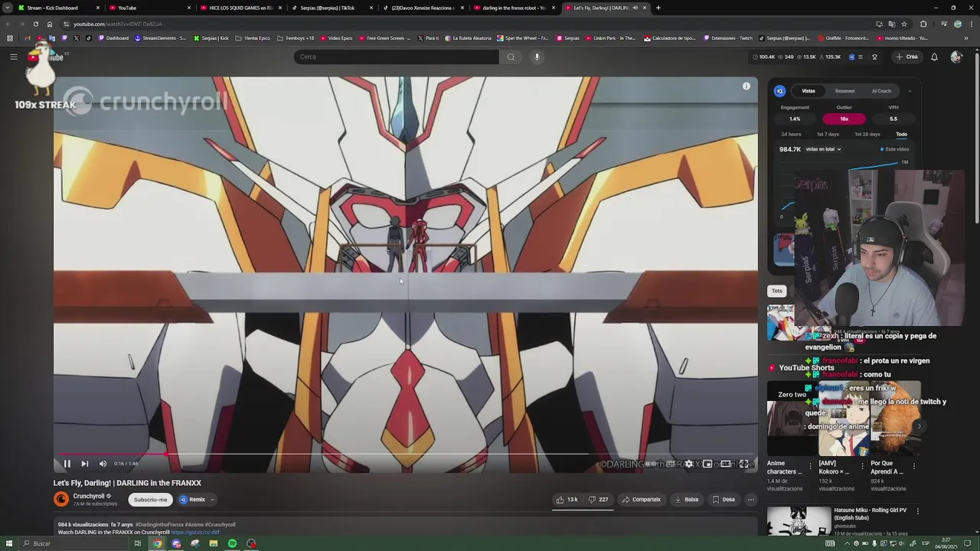The width and height of the screenshot is (980, 551).
Task: Download the video with Baixa
Action: [686, 500]
